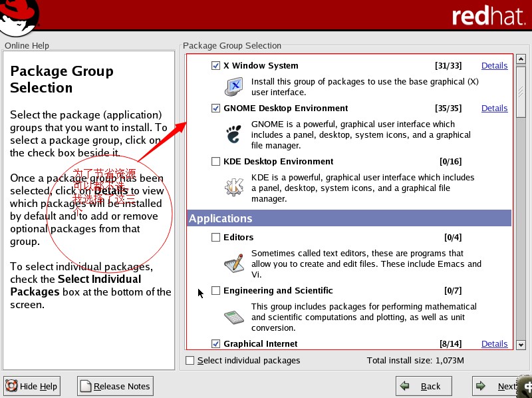Image resolution: width=532 pixels, height=398 pixels.
Task: Click the X Window System group icon
Action: (234, 87)
